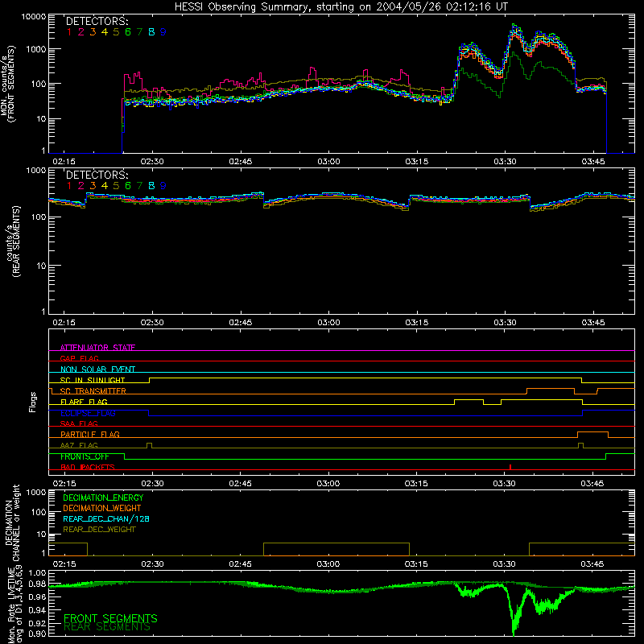
Task: Select the SC_IN_SUNLIGHT flag label
Action: click(x=93, y=380)
